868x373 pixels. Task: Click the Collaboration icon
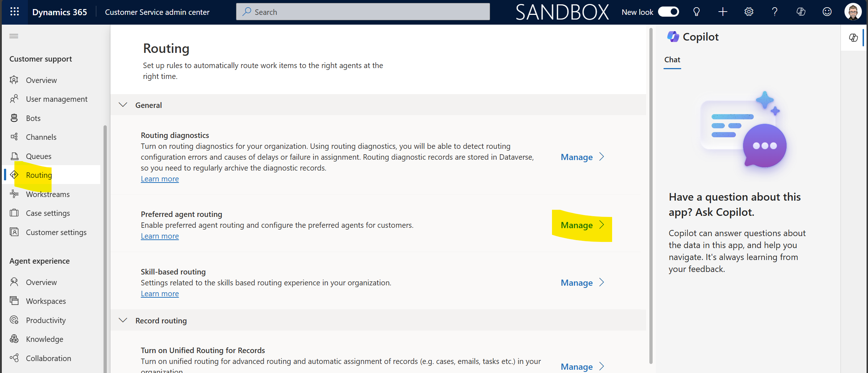click(14, 358)
